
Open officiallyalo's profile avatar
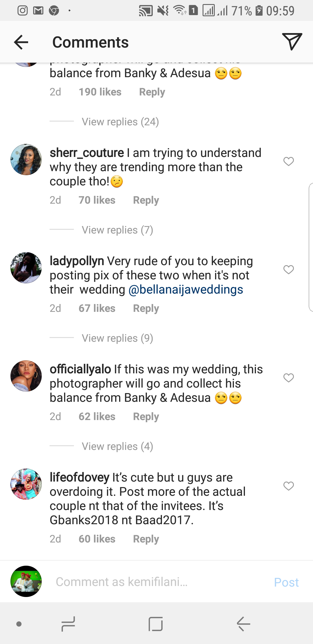26,376
